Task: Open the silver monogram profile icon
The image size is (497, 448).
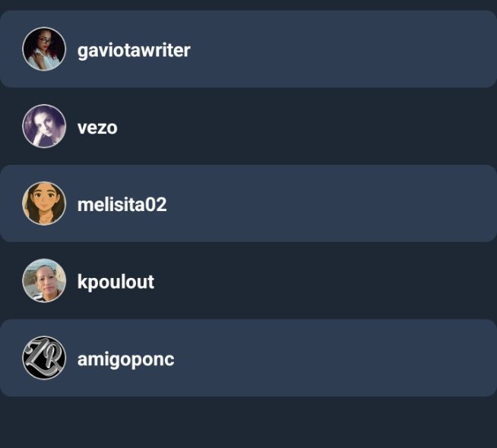Action: pyautogui.click(x=44, y=358)
